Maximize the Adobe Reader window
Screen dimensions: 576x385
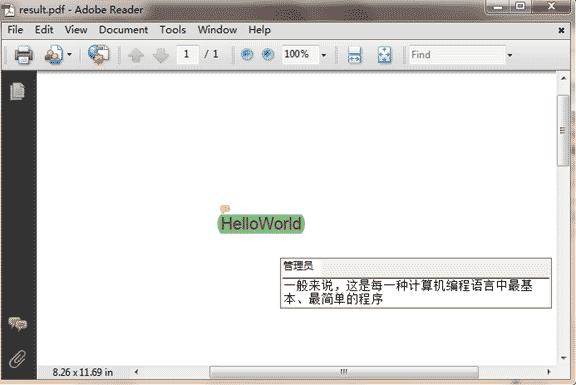click(x=520, y=6)
